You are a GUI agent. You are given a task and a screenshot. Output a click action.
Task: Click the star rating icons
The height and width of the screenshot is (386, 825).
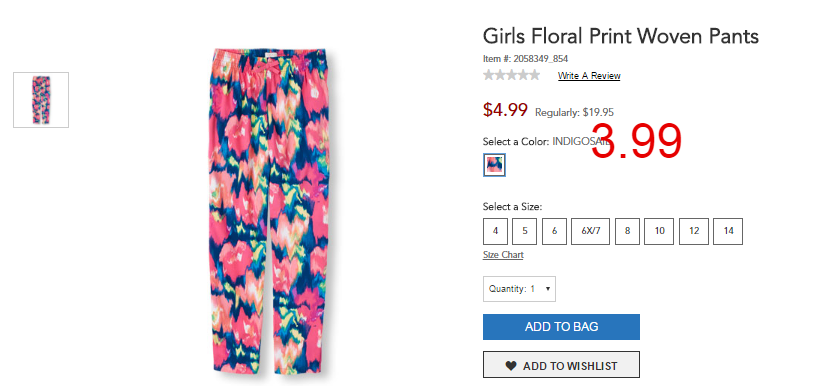(x=511, y=75)
